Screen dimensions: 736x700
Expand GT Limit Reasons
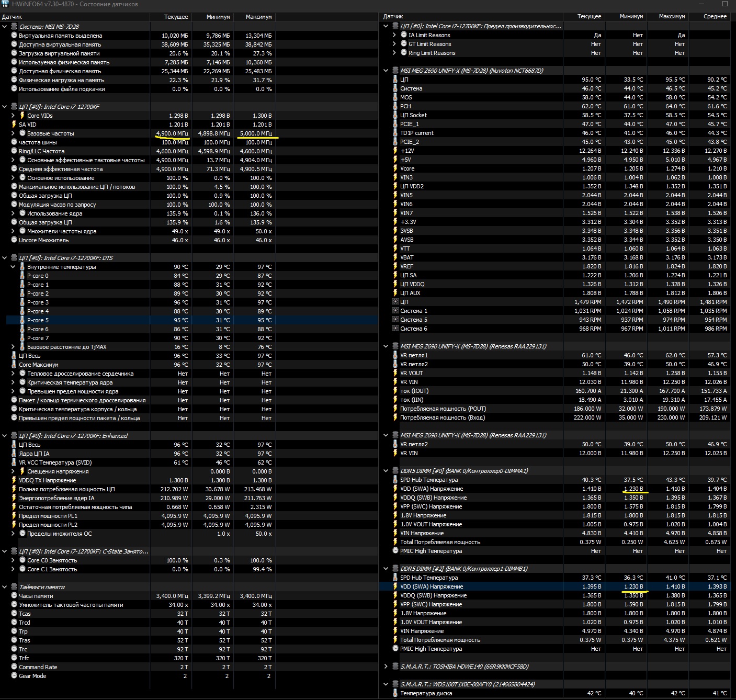(394, 44)
